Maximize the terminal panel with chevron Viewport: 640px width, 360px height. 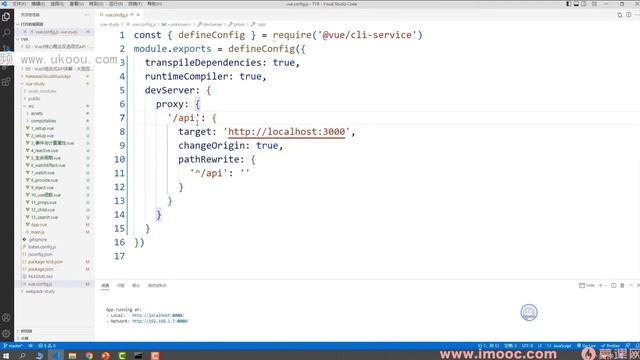(x=631, y=285)
